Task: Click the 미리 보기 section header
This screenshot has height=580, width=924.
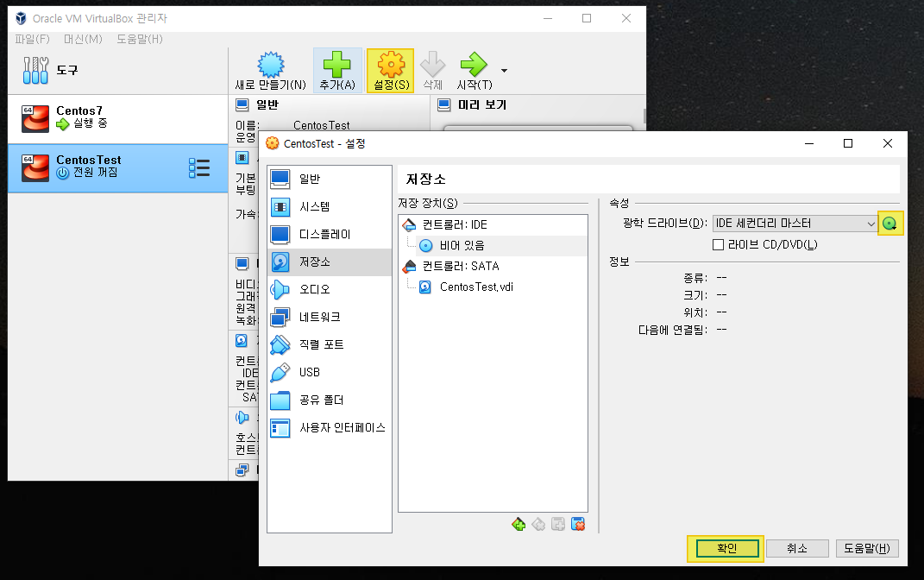Action: (482, 105)
